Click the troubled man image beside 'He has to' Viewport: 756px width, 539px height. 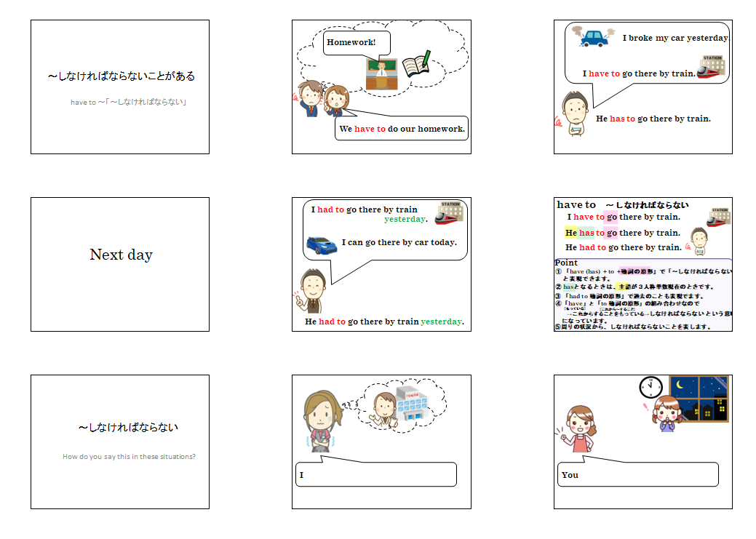(573, 114)
